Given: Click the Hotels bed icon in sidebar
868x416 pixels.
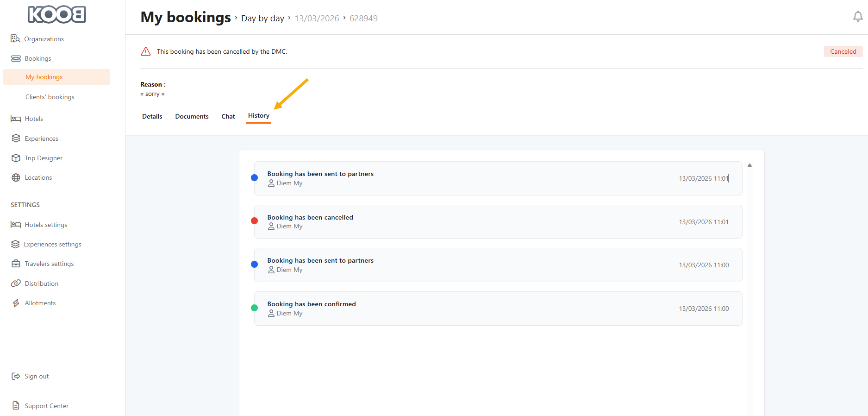Looking at the screenshot, I should [16, 119].
